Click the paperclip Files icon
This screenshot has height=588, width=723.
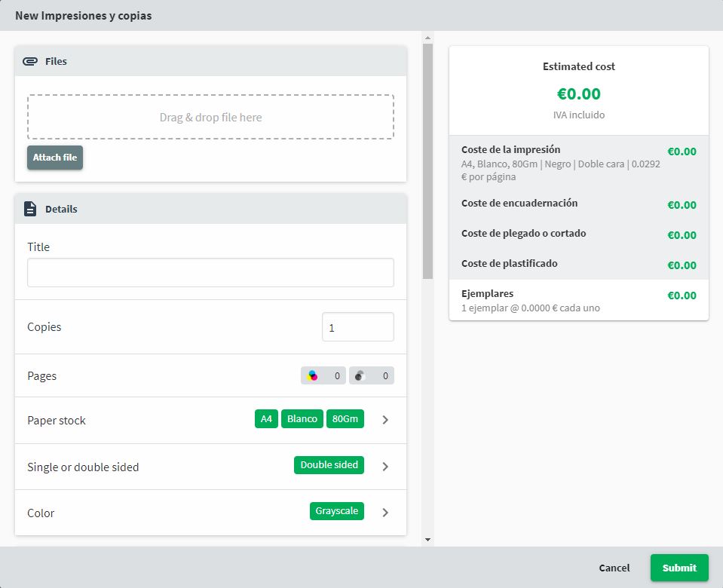(30, 61)
